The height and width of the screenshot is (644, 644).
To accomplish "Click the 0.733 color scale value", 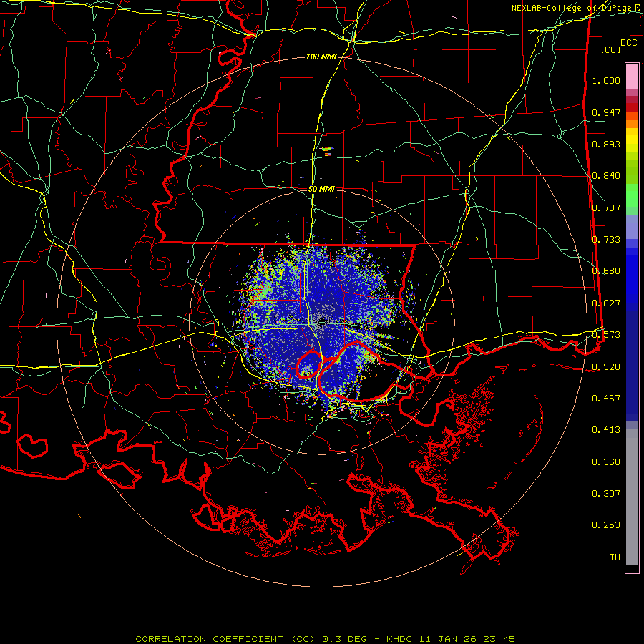I will click(606, 240).
